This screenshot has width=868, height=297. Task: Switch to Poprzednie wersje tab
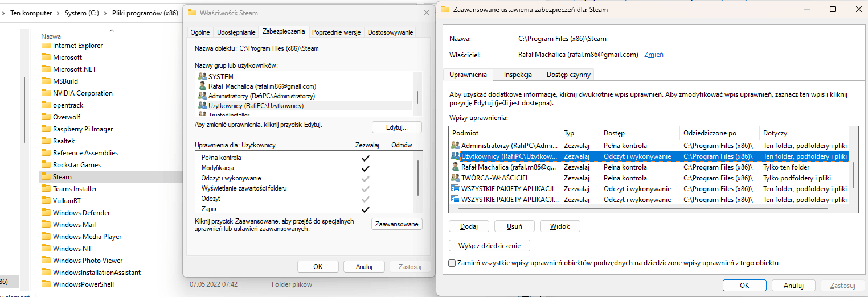pos(336,32)
